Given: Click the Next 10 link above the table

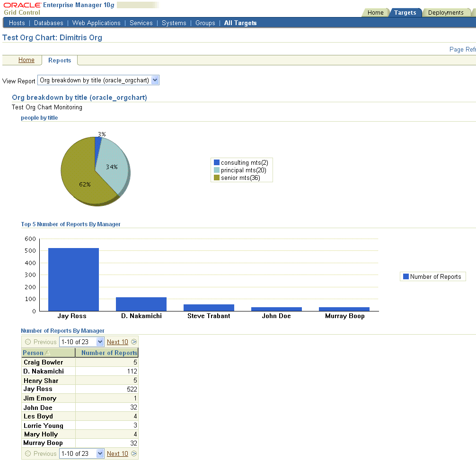Looking at the screenshot, I should (117, 342).
